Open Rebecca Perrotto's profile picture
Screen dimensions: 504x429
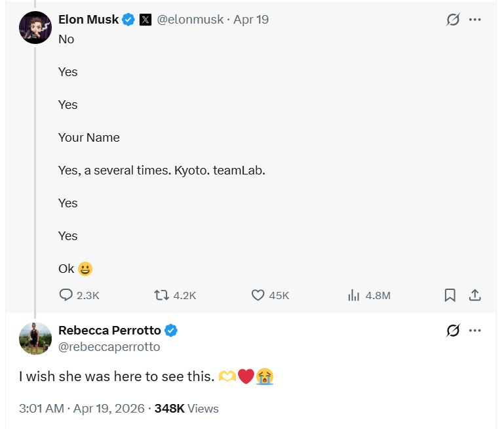(35, 338)
